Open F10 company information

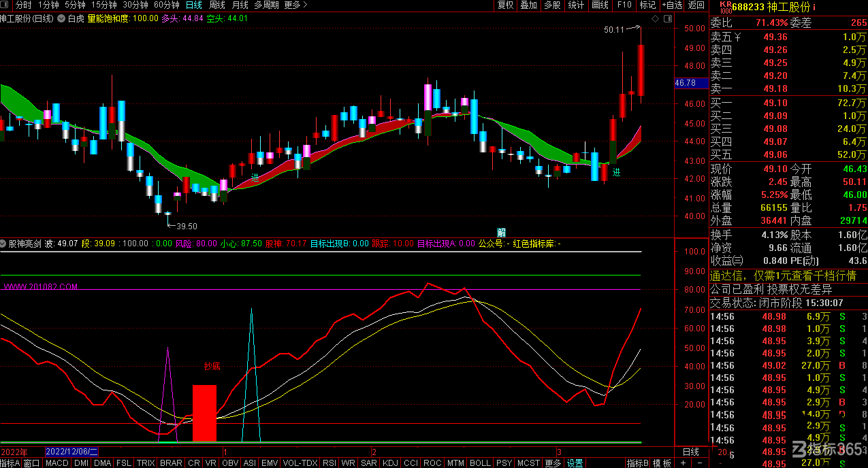pos(624,5)
